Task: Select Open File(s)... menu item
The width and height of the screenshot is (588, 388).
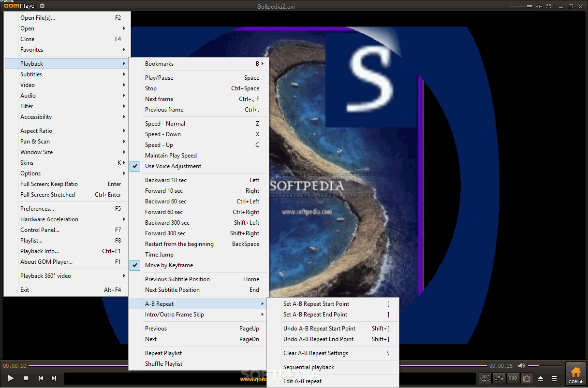Action: (x=66, y=18)
